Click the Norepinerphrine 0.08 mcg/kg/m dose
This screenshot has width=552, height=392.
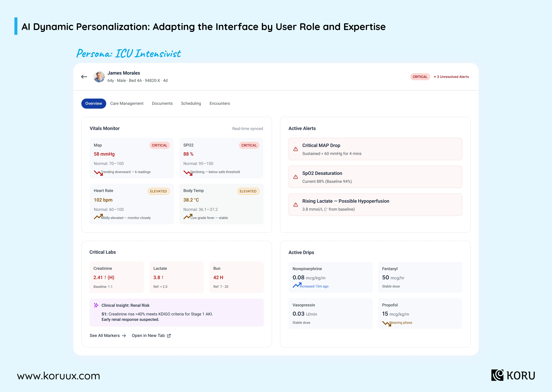pyautogui.click(x=309, y=278)
